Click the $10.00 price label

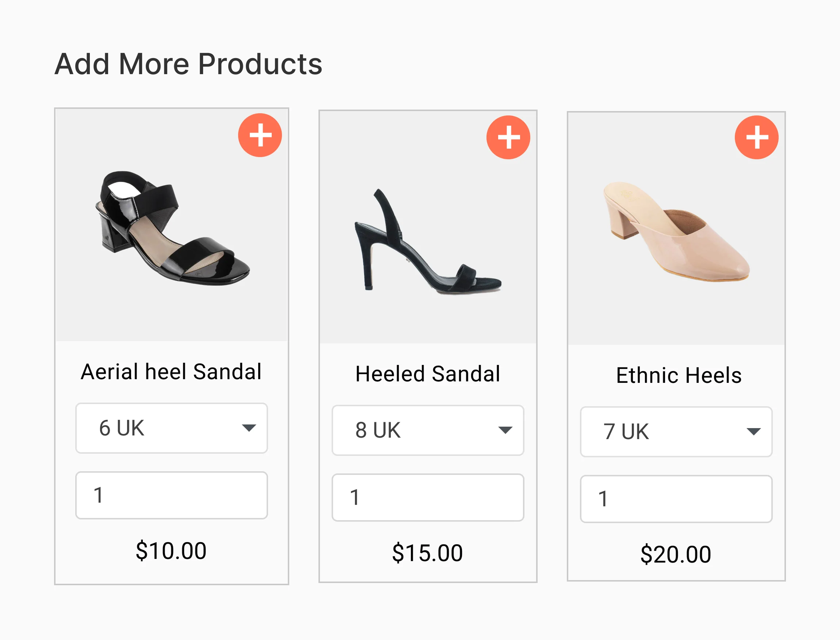coord(171,551)
